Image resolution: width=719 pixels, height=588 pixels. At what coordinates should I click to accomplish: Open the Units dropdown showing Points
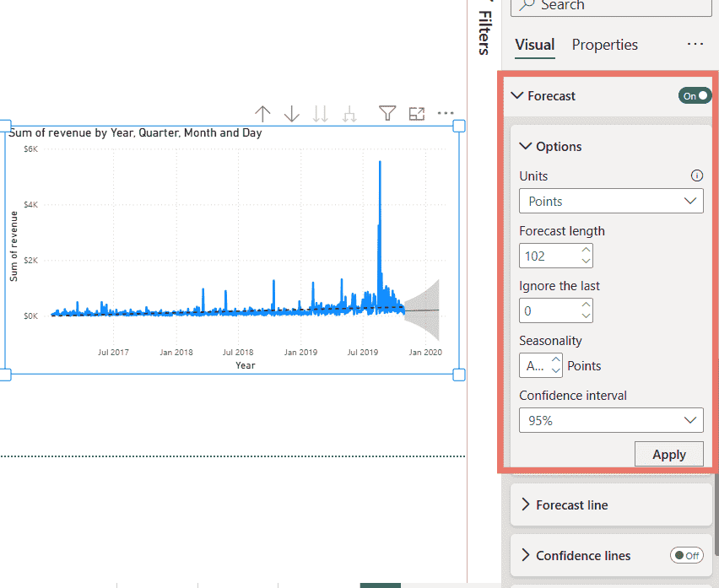(x=611, y=201)
